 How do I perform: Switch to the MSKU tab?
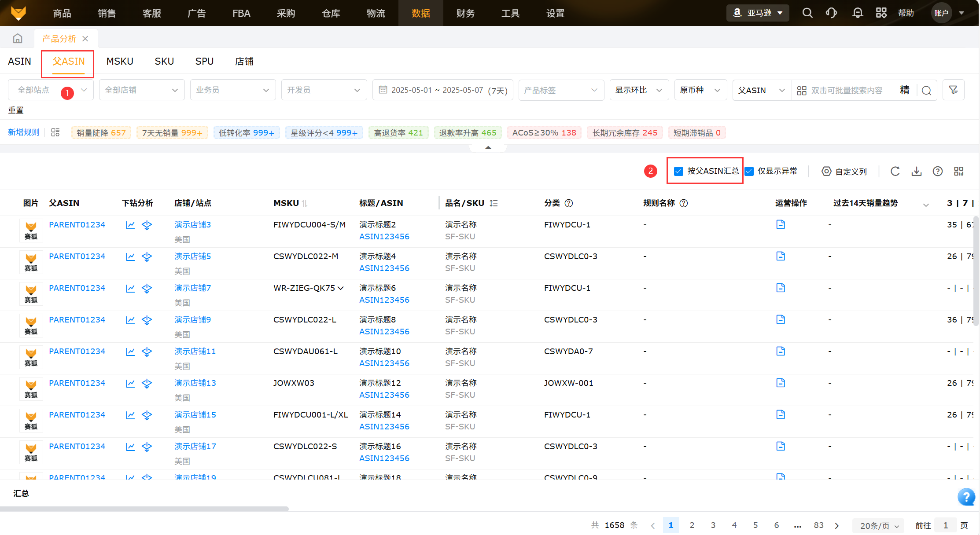(x=120, y=61)
